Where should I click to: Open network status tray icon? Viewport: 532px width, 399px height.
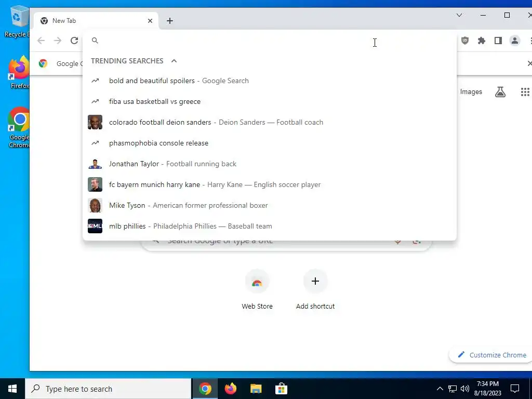click(x=453, y=389)
